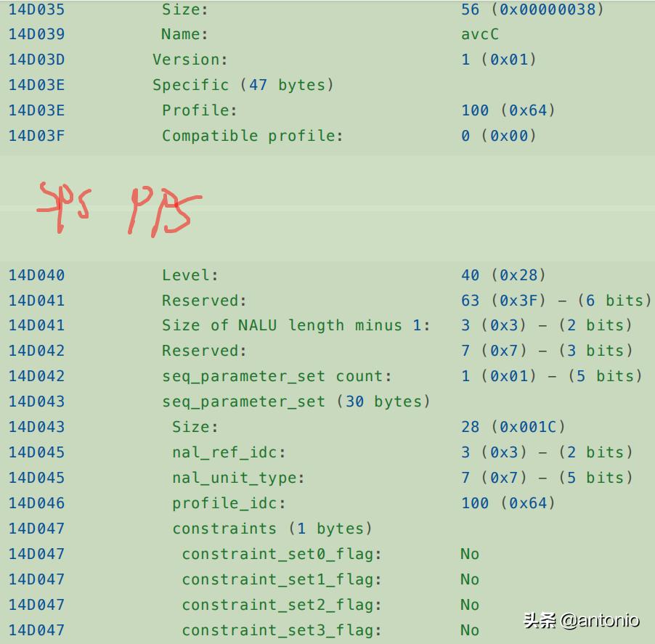Image resolution: width=655 pixels, height=644 pixels.
Task: Click the "Level:" field label
Action: [190, 275]
